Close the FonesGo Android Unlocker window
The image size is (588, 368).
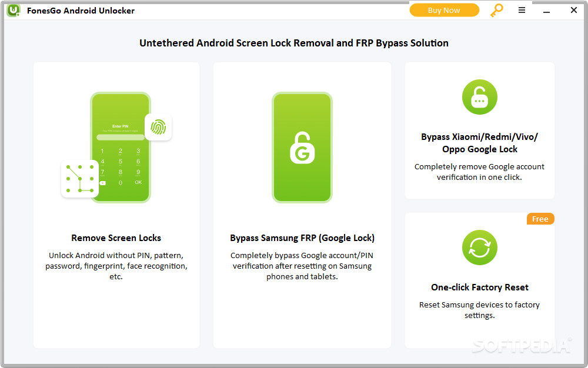coord(573,10)
